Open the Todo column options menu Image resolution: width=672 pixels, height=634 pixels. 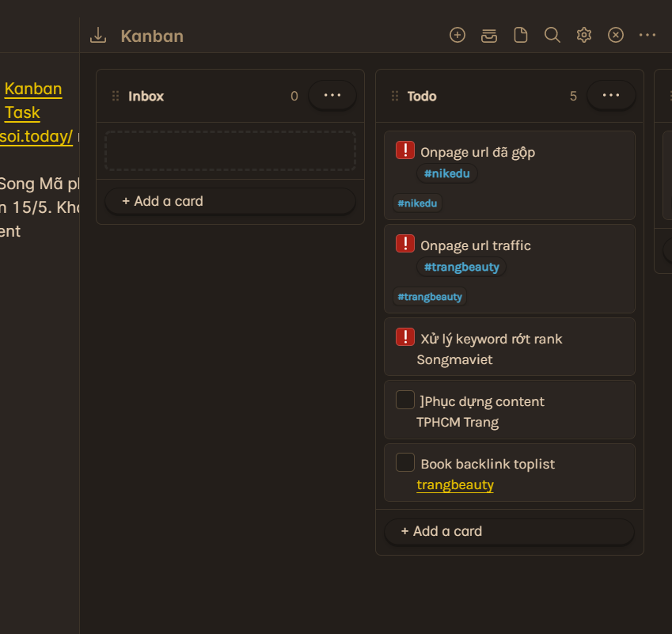tap(611, 95)
